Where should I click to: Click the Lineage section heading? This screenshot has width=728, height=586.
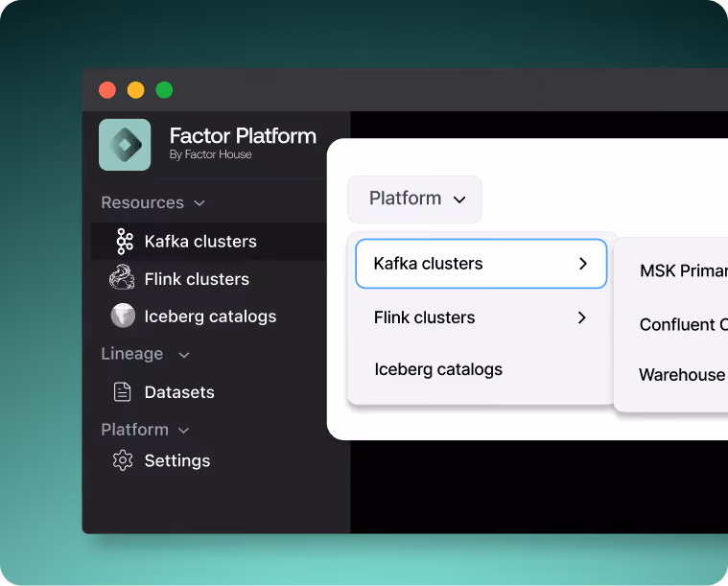132,354
